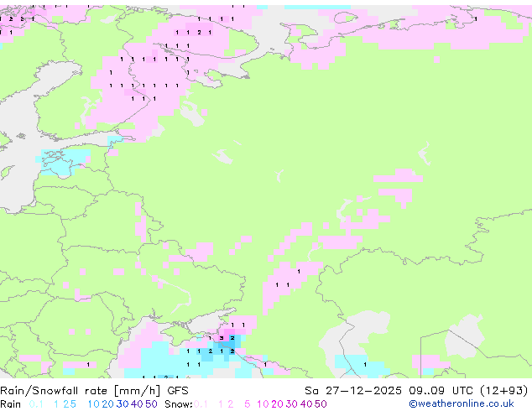Pick the Snow legend value 0.1
This screenshot has height=411, width=532.
[x=201, y=404]
